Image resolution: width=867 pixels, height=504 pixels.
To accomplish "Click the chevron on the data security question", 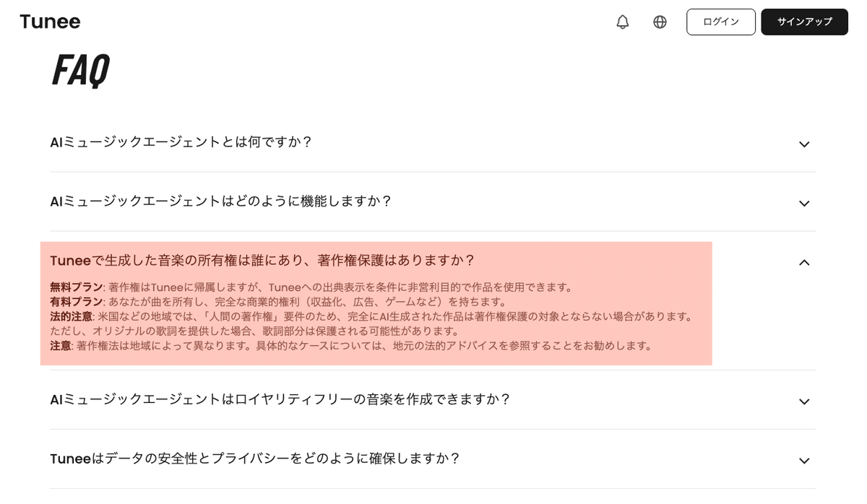I will pos(804,460).
